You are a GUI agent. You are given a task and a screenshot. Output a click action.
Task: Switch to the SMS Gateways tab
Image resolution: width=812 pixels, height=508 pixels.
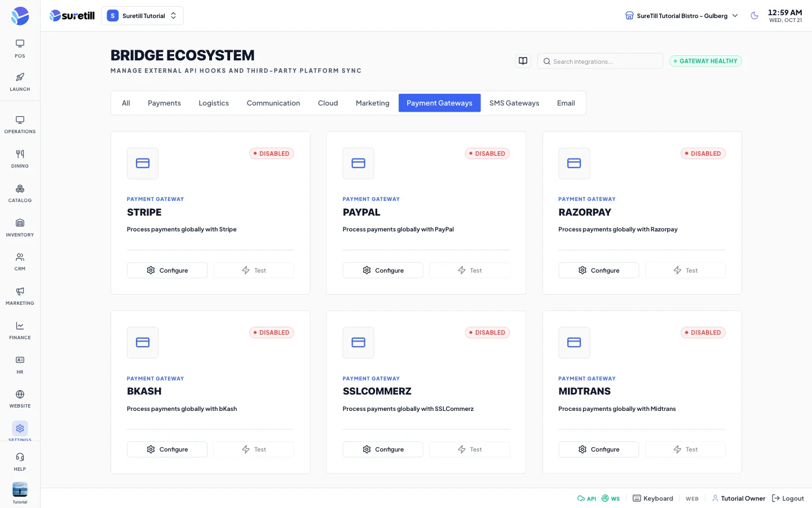[x=514, y=103]
